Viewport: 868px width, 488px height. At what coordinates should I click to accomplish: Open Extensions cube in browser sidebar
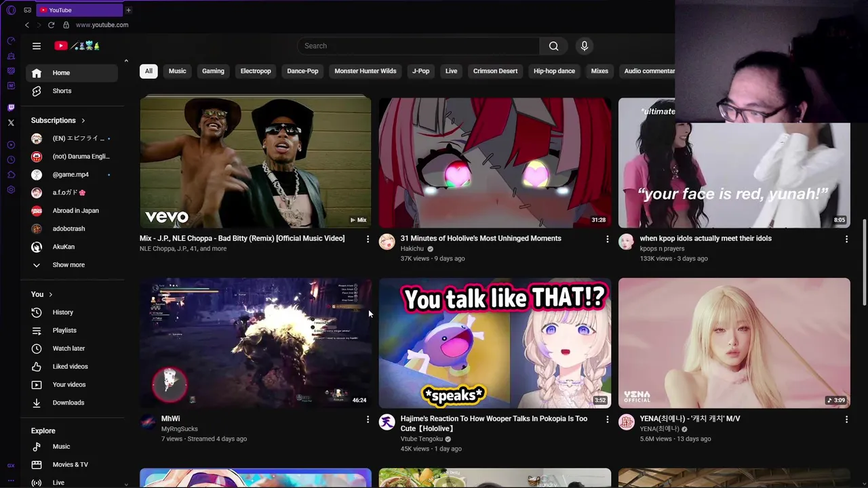(11, 175)
